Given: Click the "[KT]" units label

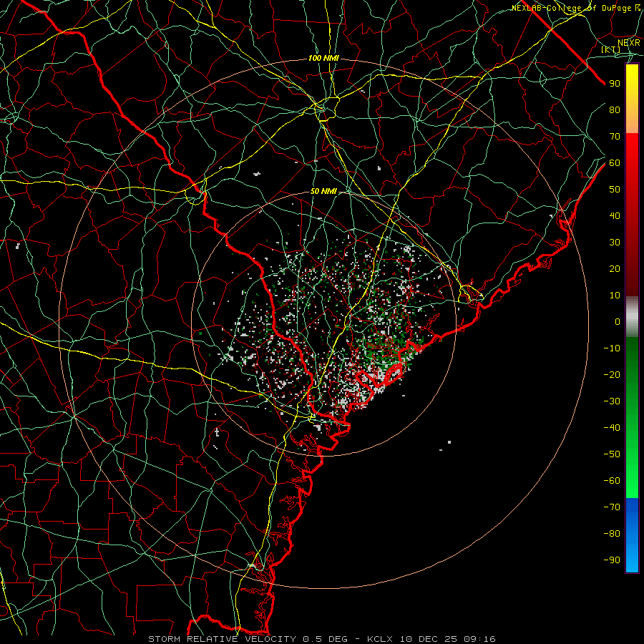Looking at the screenshot, I should coord(611,49).
